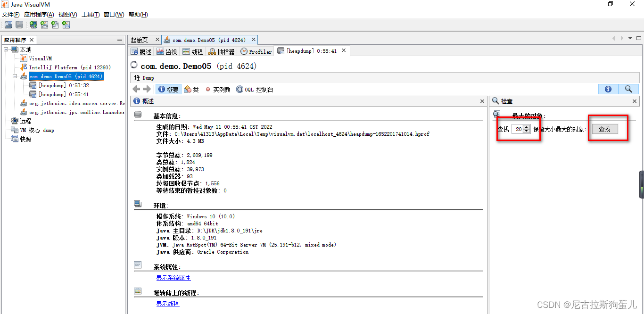Switch to the 抽样器 sub-tab
644x314 pixels.
(x=222, y=51)
